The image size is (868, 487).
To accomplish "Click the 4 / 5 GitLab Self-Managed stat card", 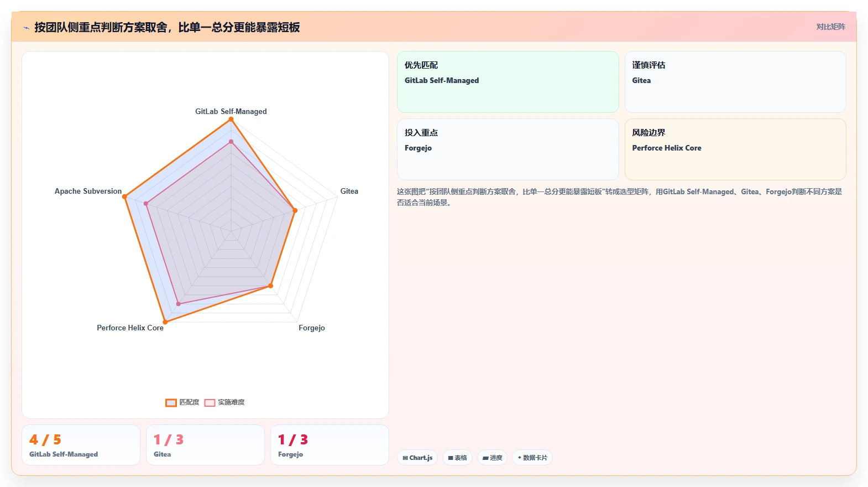I will (81, 445).
